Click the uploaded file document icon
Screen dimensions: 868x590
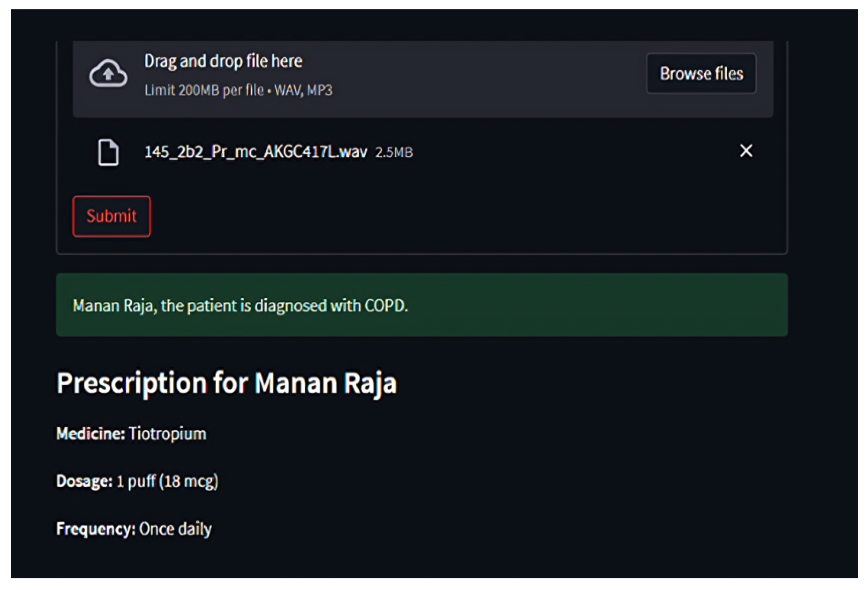108,152
